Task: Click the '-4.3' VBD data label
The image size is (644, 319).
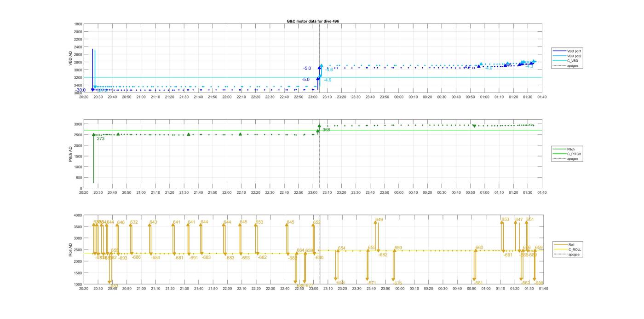Action: point(529,66)
